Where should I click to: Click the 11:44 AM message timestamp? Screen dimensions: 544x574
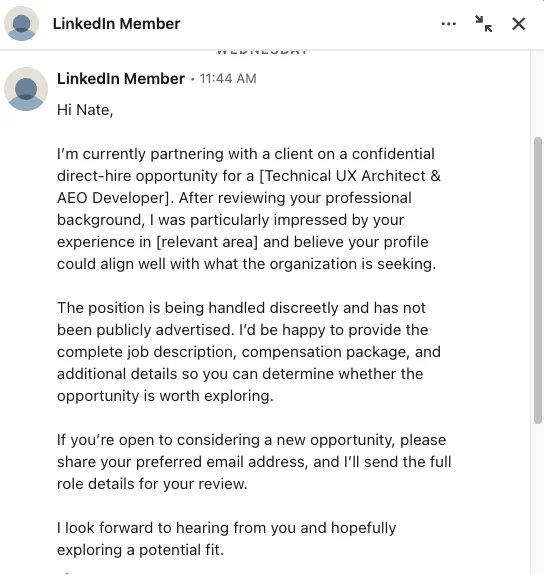point(228,78)
